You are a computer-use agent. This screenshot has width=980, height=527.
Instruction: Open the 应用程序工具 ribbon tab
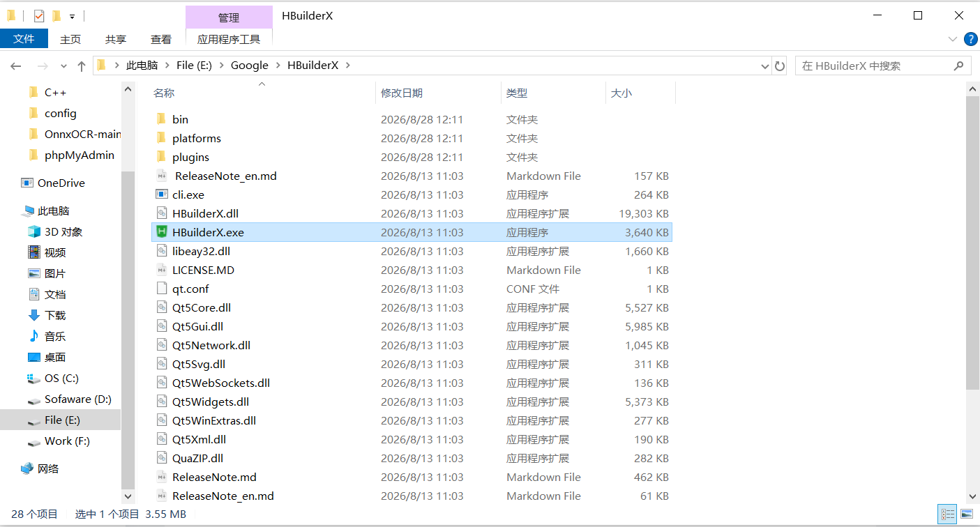pos(229,39)
